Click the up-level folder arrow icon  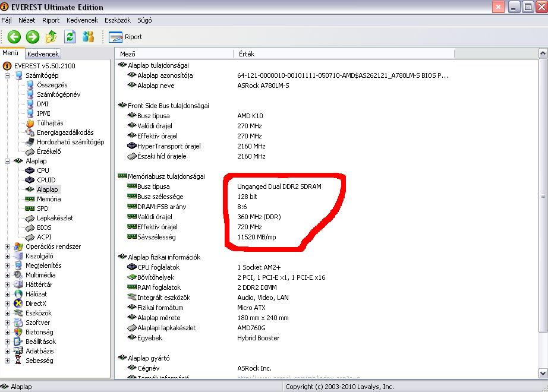pos(51,37)
